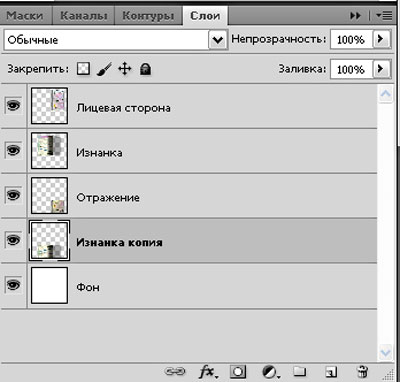Lock image pixels brush icon

[x=104, y=69]
